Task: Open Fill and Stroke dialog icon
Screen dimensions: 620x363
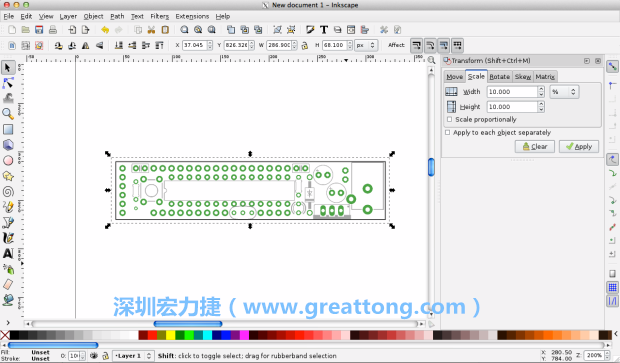Action: 310,30
